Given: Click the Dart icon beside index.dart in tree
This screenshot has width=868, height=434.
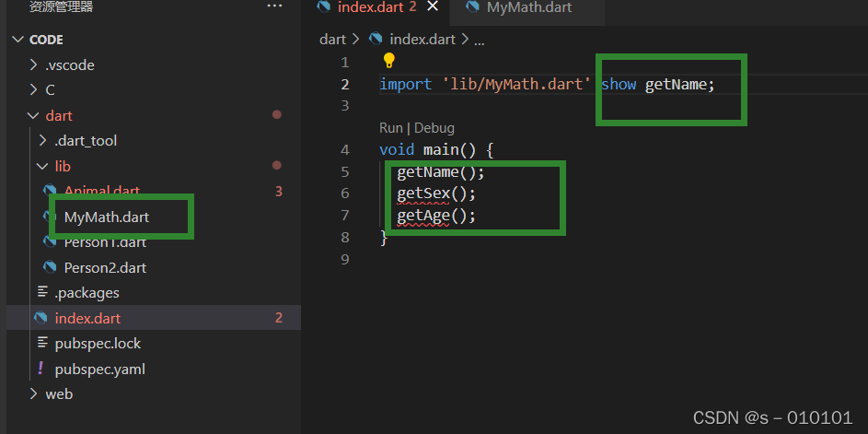Looking at the screenshot, I should [41, 318].
